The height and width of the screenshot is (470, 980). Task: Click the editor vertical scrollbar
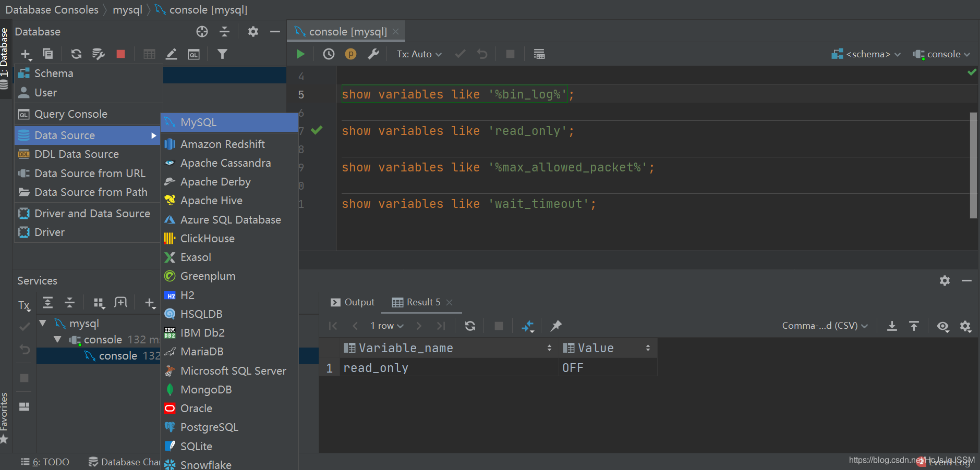pos(973,165)
